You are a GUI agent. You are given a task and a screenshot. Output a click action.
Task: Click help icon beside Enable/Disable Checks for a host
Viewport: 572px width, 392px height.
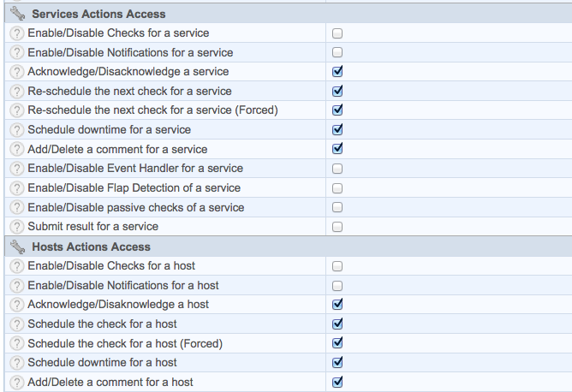16,266
